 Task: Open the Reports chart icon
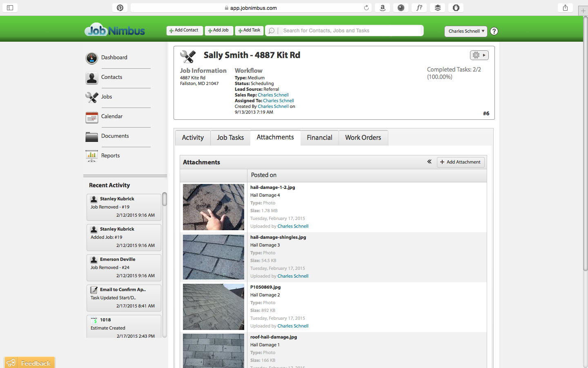92,156
